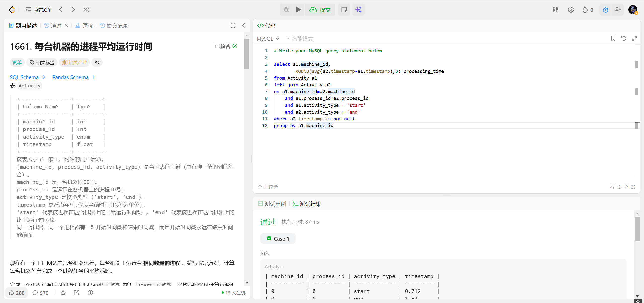Open the layout grid icon

pyautogui.click(x=555, y=10)
